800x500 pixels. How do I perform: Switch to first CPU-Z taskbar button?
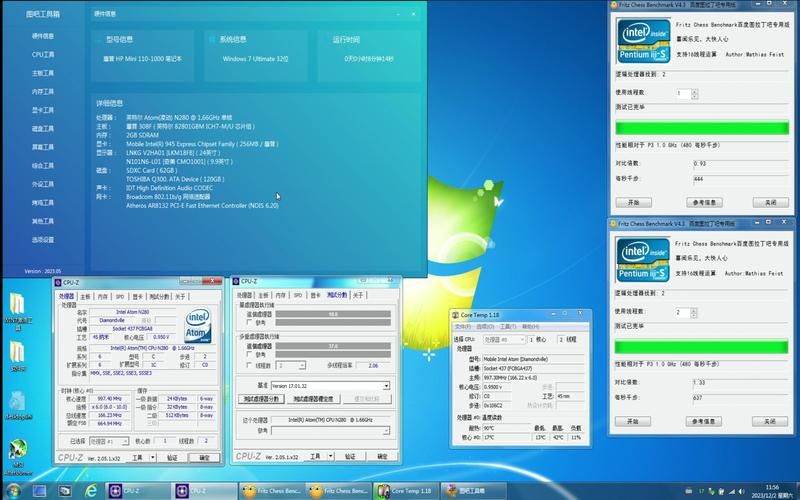138,491
